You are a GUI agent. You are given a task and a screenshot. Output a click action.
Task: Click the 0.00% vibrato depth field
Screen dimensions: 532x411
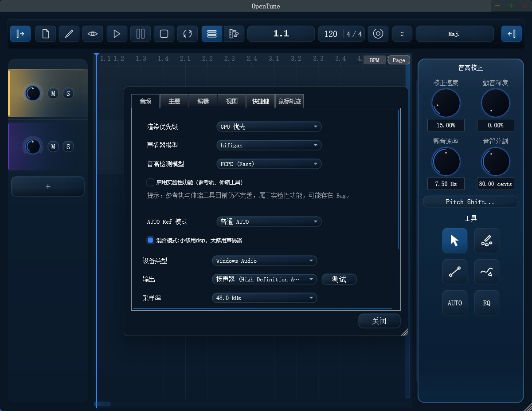coord(496,125)
